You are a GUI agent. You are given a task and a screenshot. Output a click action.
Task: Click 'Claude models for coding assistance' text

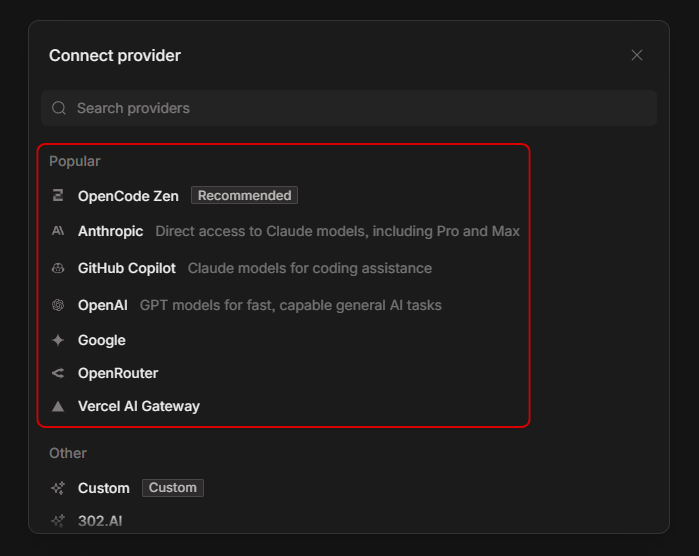click(310, 268)
